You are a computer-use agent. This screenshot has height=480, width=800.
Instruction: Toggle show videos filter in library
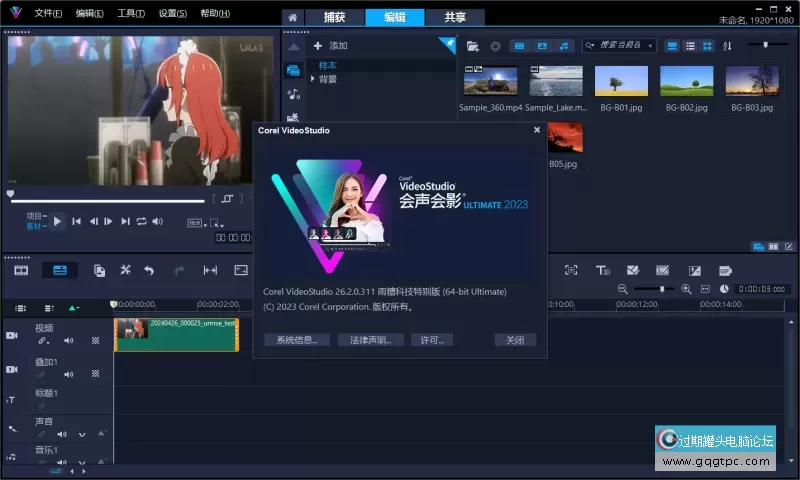tap(519, 46)
